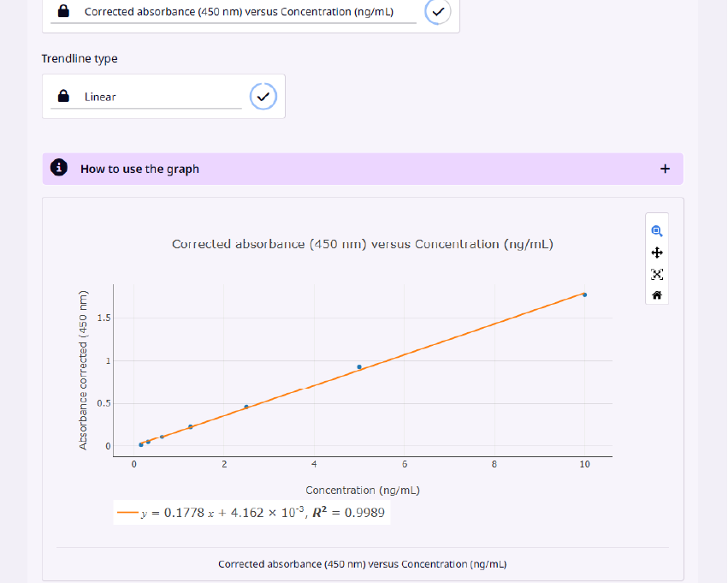Open the Corrected absorbance versus Concentration dropdown
The height and width of the screenshot is (583, 728).
pos(234,12)
